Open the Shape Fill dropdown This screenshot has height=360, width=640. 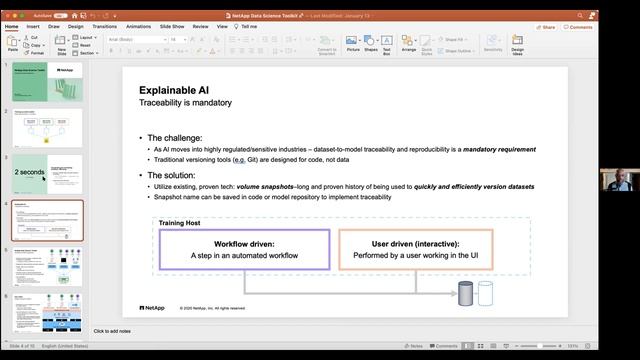point(453,40)
